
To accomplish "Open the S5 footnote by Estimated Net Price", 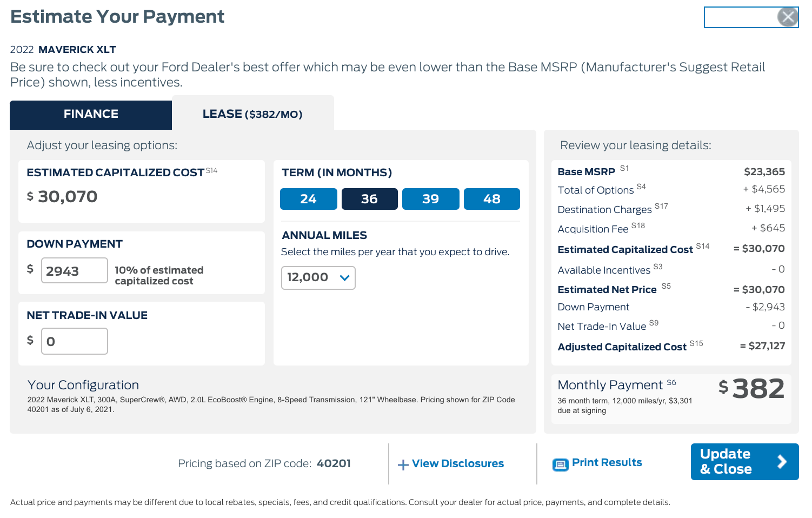I will click(666, 286).
